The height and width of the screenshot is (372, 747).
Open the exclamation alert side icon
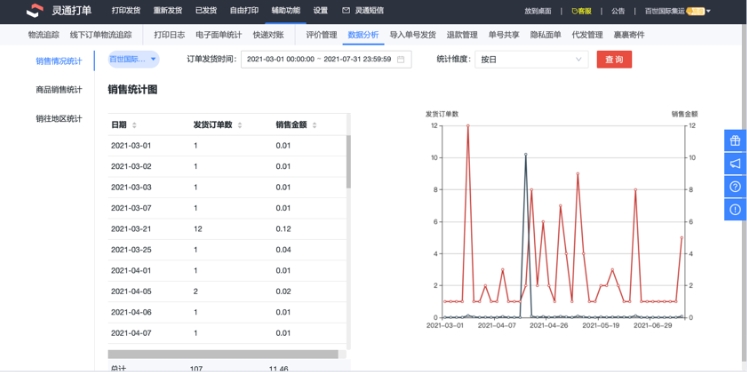pos(735,209)
